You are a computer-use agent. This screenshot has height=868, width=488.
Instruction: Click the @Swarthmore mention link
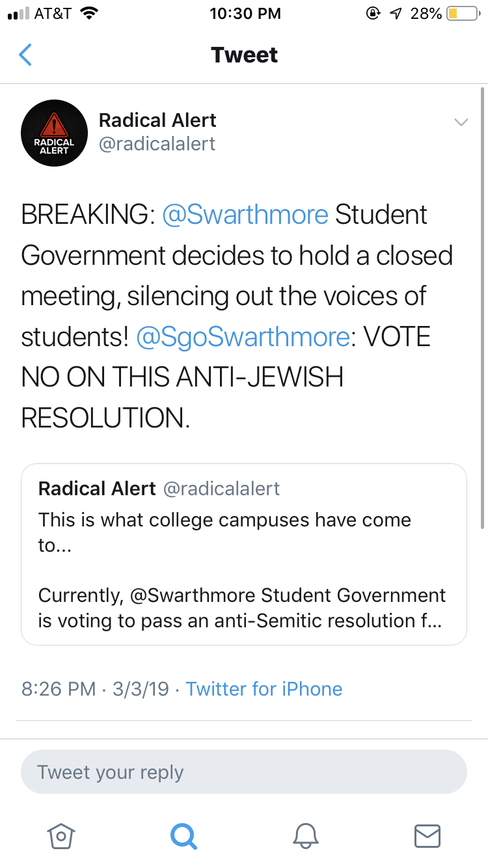pos(245,215)
